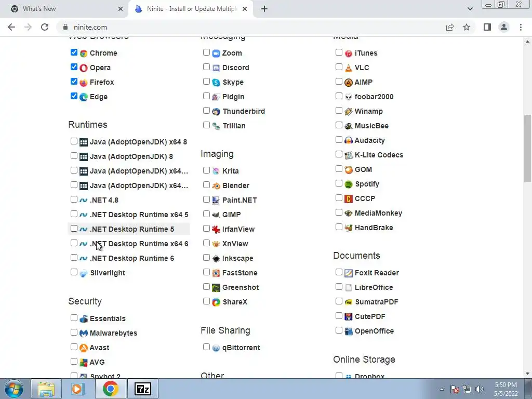The image size is (532, 399).
Task: Click the Audacity headphones icon
Action: [349, 140]
